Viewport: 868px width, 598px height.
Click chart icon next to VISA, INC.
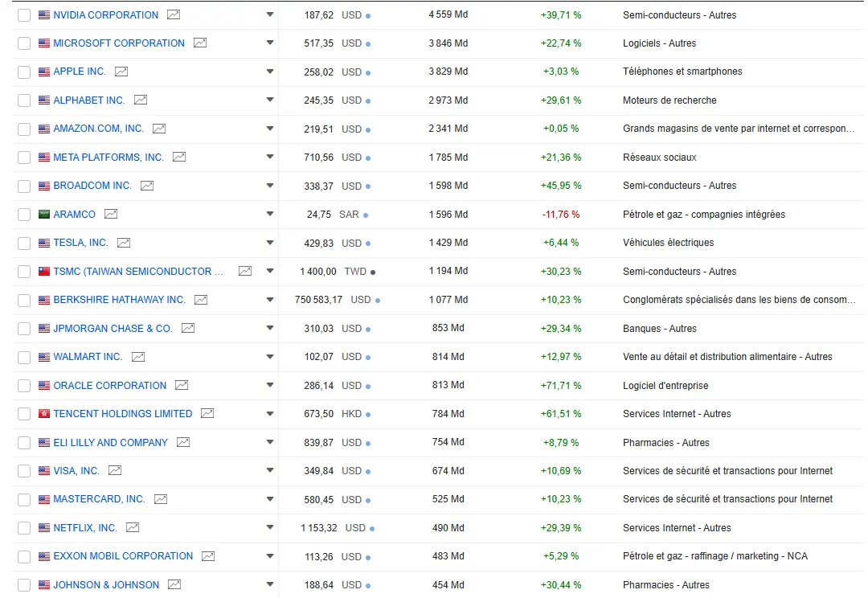[115, 470]
